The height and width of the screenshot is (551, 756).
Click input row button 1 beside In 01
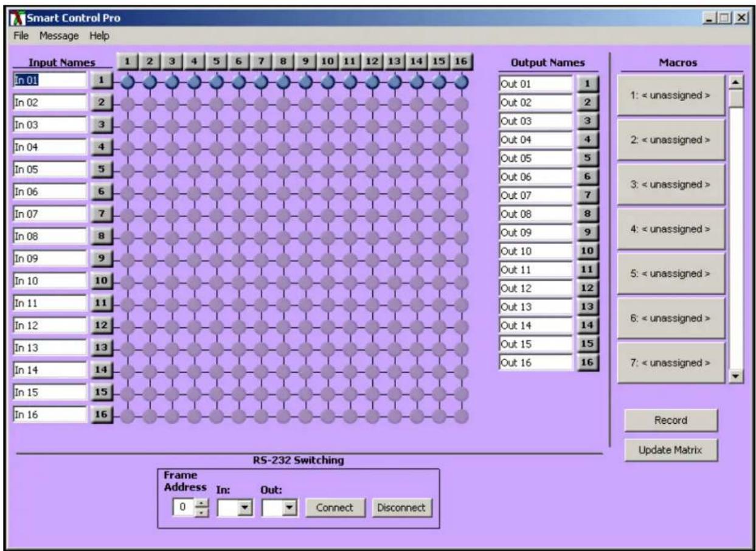[102, 80]
